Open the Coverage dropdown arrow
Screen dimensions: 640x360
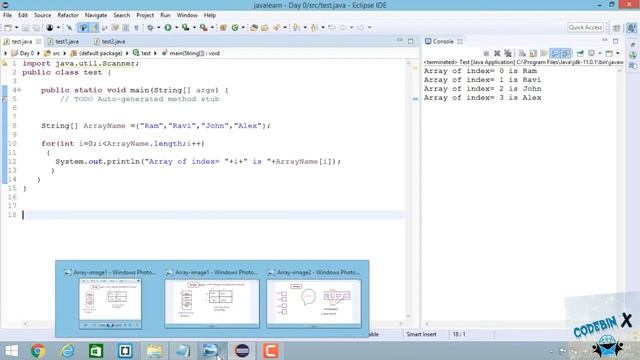click(194, 27)
